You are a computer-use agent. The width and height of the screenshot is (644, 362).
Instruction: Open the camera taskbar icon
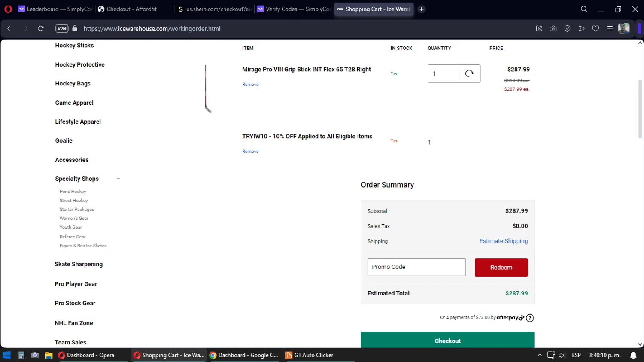35,355
